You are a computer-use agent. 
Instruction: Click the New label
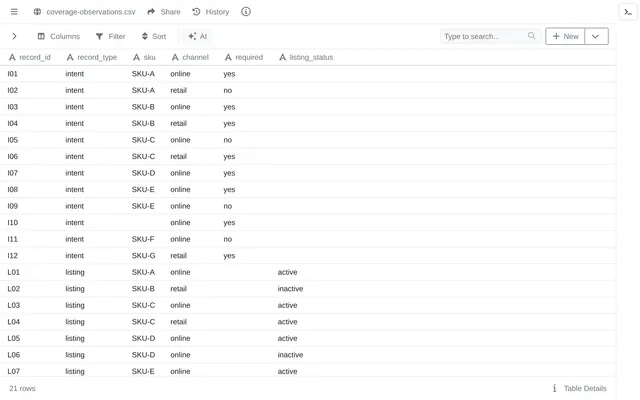(x=571, y=36)
